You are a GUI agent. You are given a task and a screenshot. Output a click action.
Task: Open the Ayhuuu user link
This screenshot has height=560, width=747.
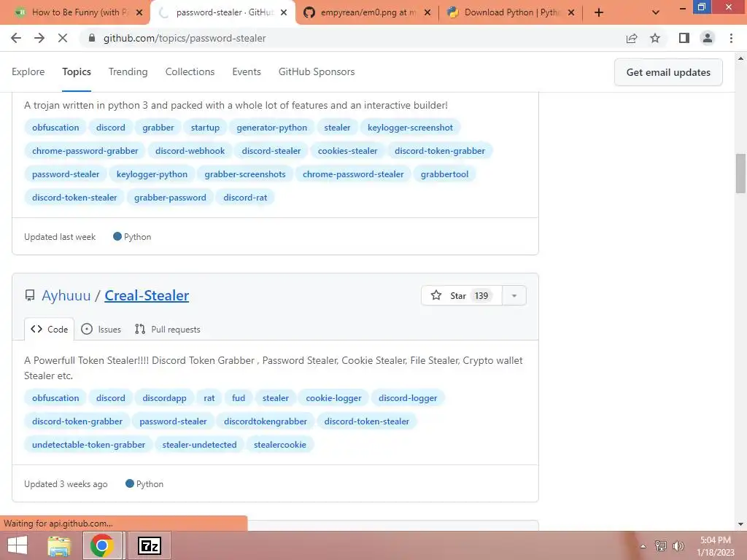(66, 296)
